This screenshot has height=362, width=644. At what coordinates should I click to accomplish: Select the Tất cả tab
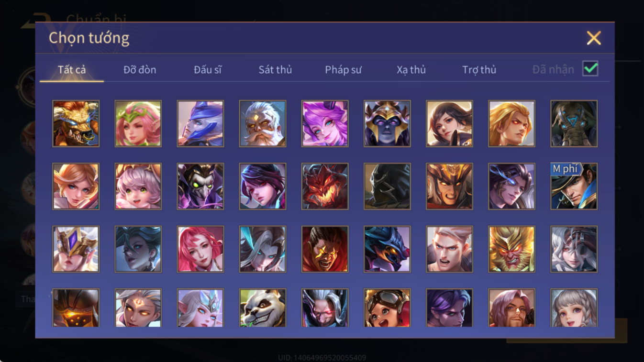click(x=72, y=70)
